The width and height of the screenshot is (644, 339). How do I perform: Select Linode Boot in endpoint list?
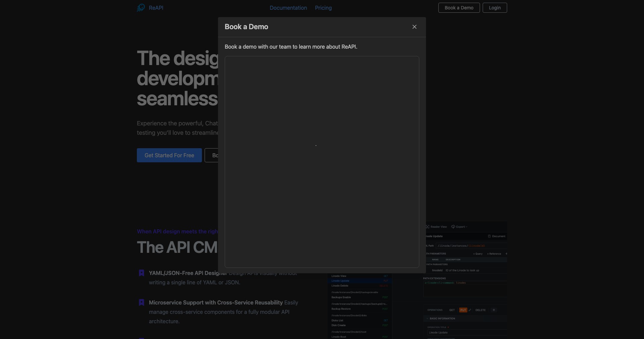click(x=360, y=337)
